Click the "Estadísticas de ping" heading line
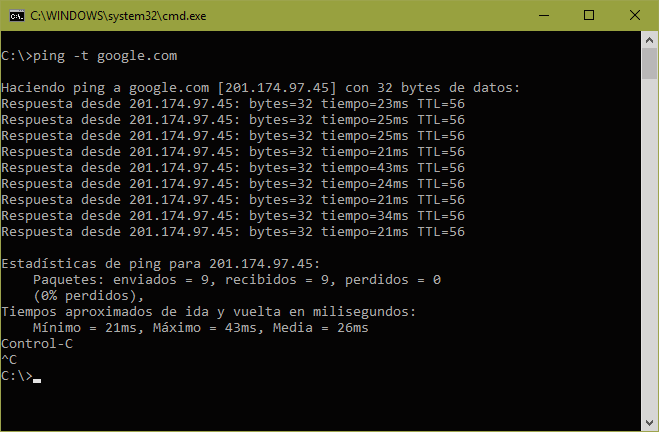The height and width of the screenshot is (432, 659). pos(160,263)
